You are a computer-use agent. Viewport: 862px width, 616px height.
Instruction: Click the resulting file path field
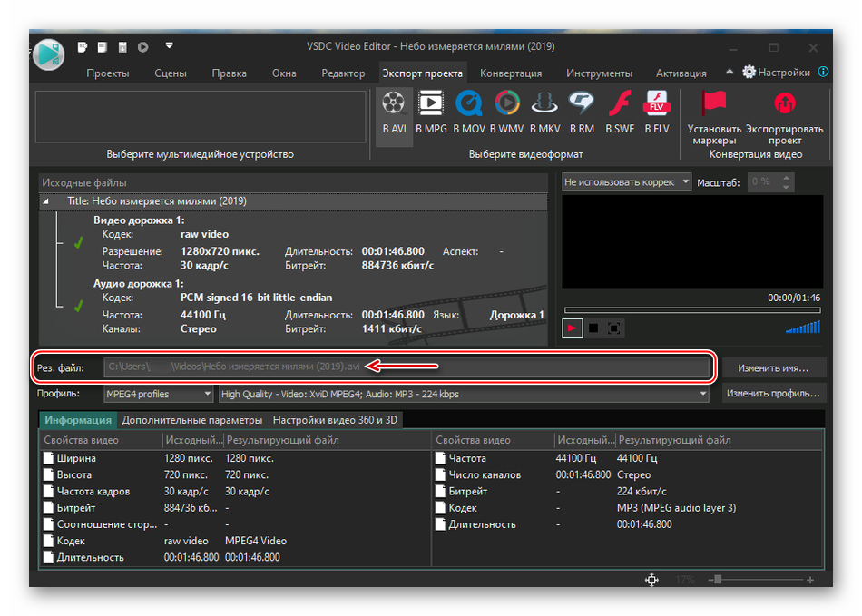pos(407,367)
